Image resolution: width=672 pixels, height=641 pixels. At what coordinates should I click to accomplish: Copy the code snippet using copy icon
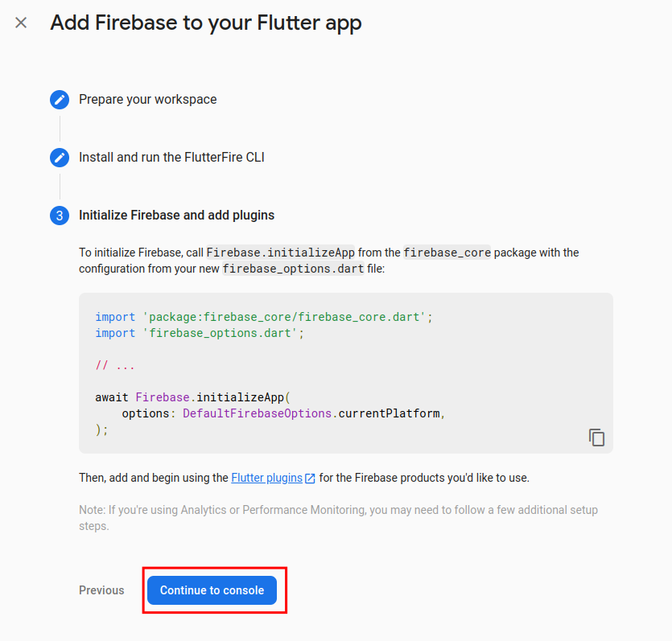pos(596,438)
